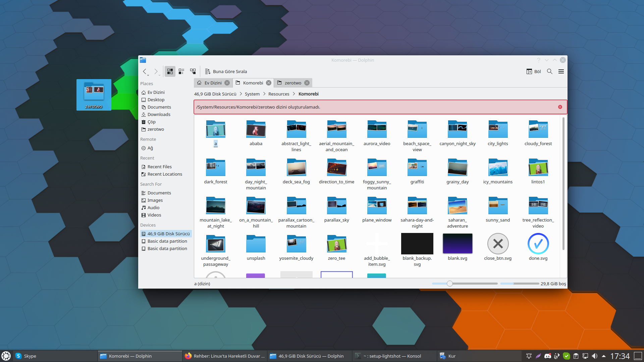Switch to the Ev Dizini tab
Image resolution: width=644 pixels, height=362 pixels.
point(213,83)
